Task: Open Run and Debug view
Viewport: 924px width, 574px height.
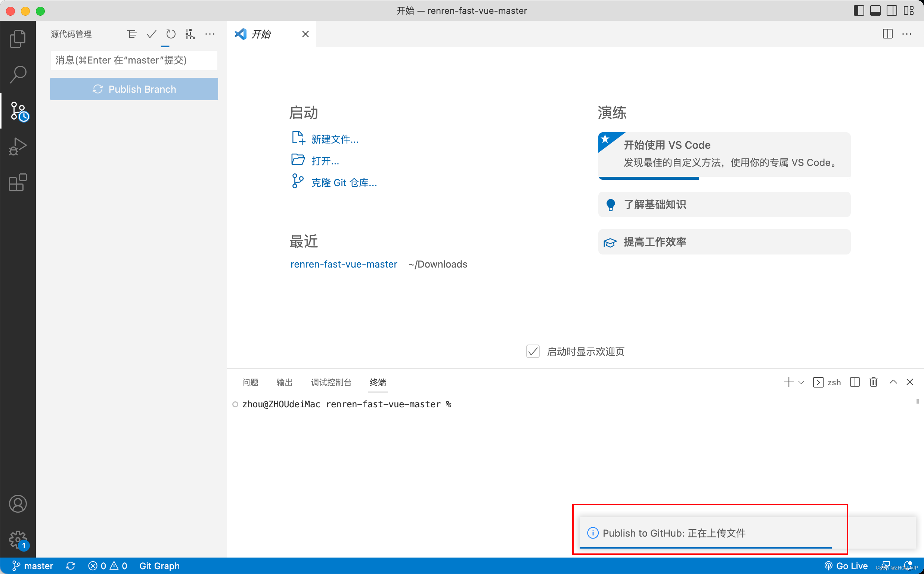Action: click(18, 146)
